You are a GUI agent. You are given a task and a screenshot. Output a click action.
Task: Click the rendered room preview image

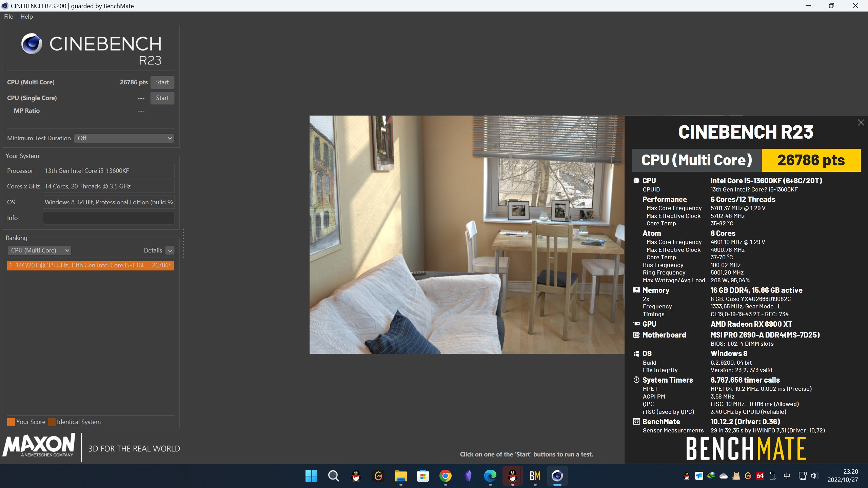pyautogui.click(x=467, y=235)
